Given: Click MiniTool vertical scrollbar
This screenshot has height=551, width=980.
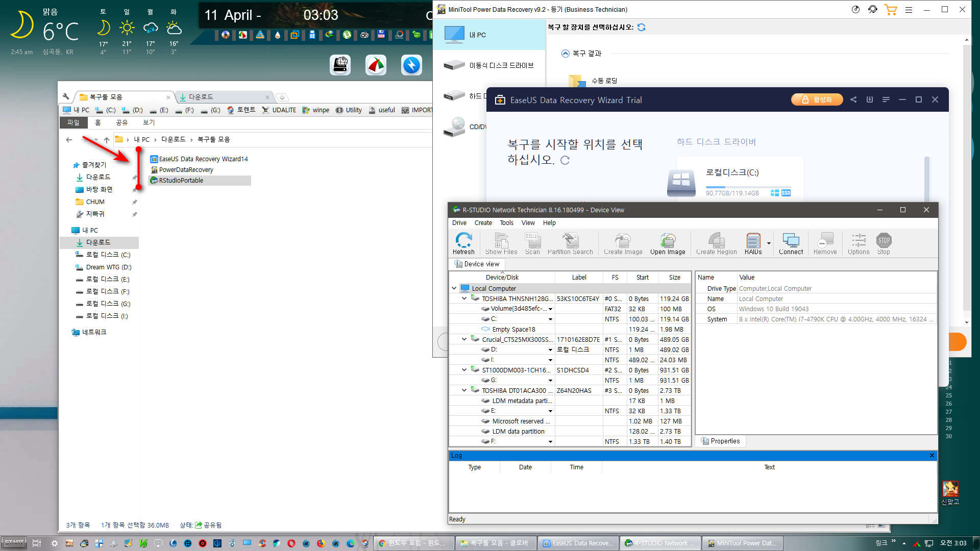Looking at the screenshot, I should (966, 177).
